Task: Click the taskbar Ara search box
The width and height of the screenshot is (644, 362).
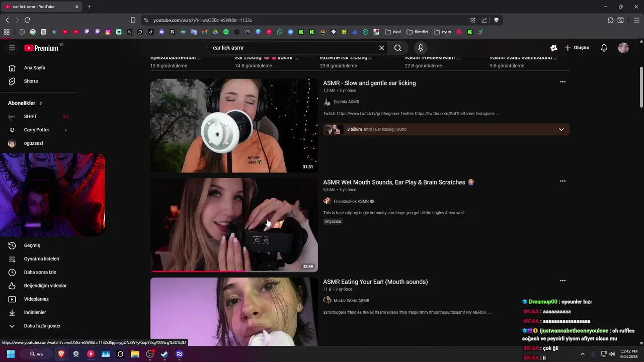Action: click(36, 354)
